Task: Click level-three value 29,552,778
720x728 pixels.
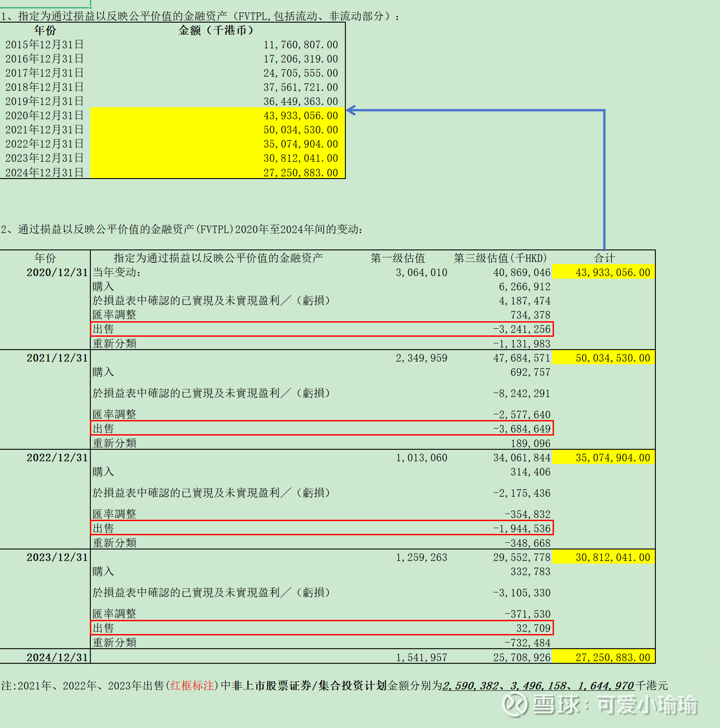Action: 522,557
